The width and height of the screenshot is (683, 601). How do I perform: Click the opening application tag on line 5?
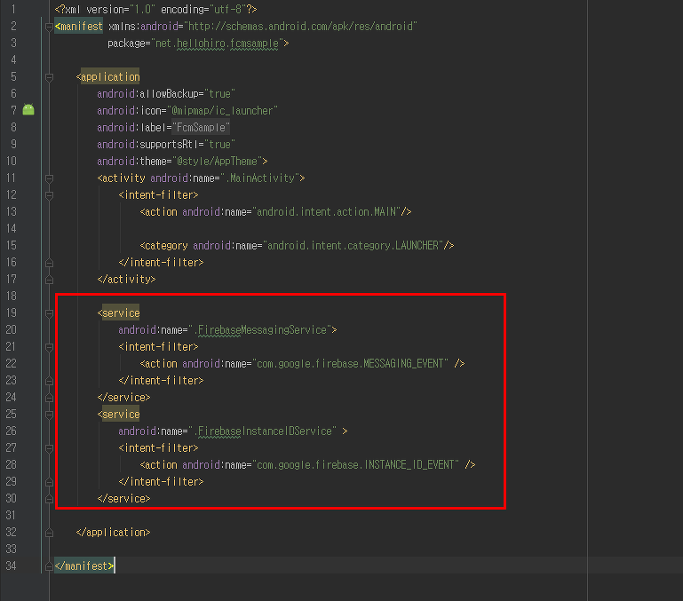point(108,77)
